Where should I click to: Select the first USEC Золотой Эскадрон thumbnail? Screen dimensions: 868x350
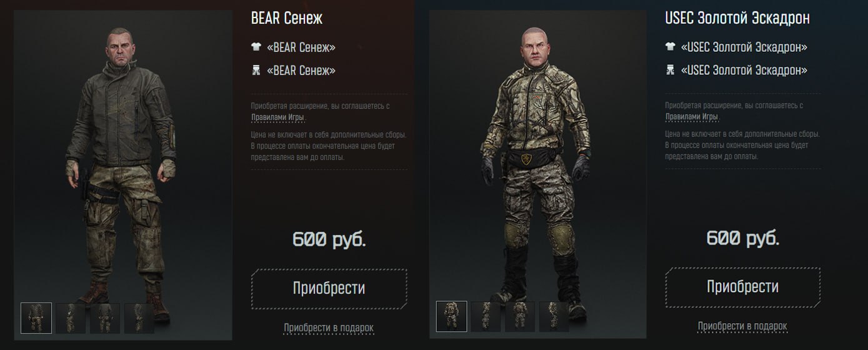(x=451, y=317)
